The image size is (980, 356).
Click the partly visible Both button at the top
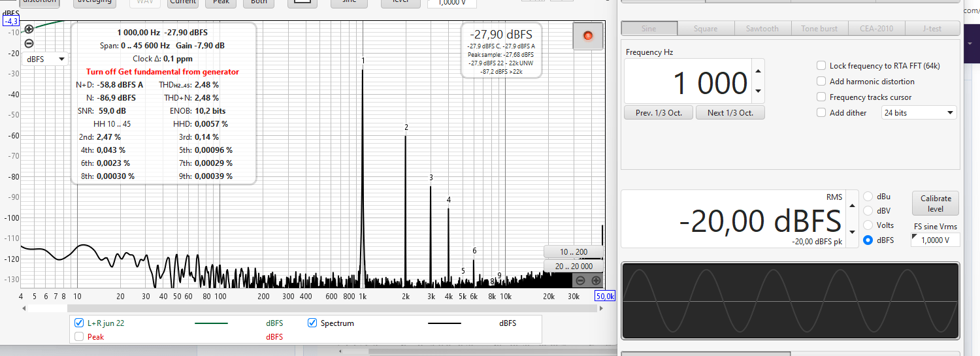[259, 2]
